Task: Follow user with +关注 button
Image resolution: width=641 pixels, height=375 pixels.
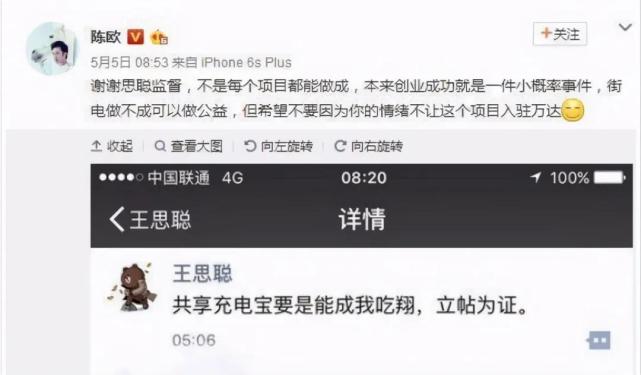Action: pyautogui.click(x=560, y=34)
